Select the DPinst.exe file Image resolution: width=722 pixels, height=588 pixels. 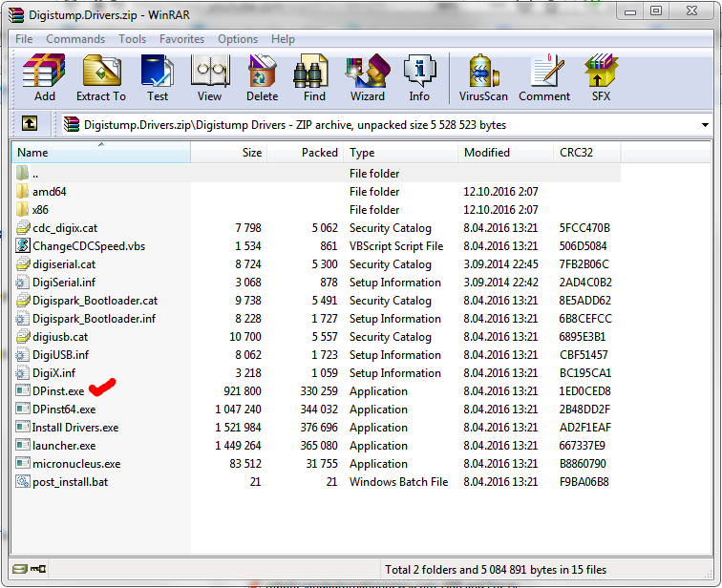tap(58, 391)
